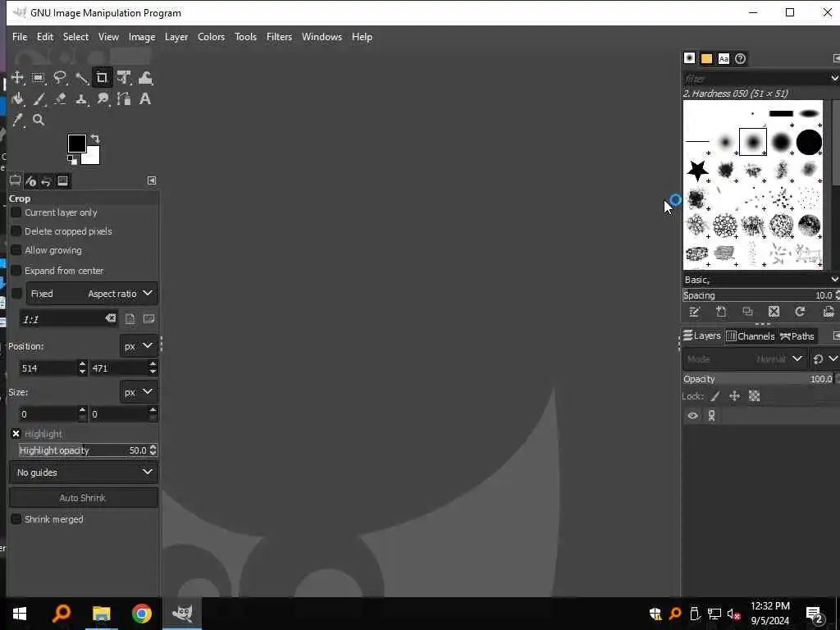
Task: Open the Size unit px dropdown
Action: point(139,392)
